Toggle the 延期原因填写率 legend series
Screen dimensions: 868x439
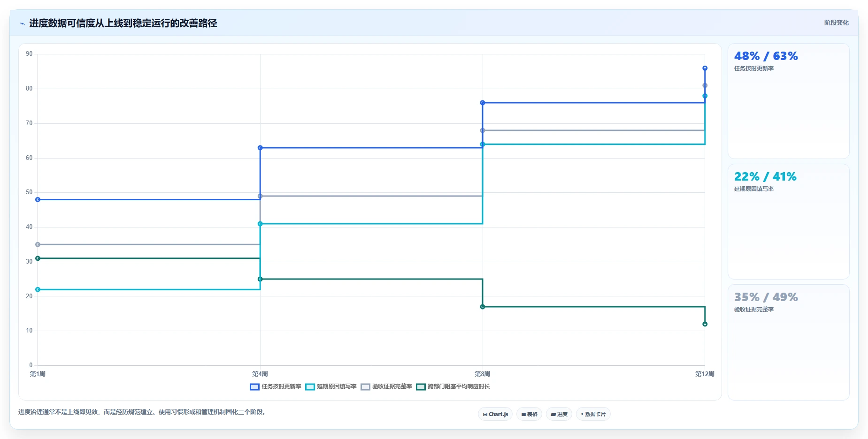click(x=331, y=386)
